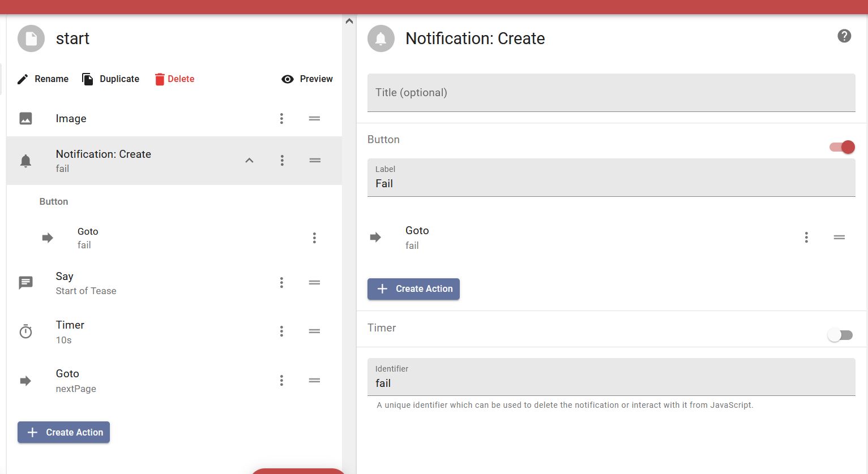
Task: Click the Rename pencil button
Action: pos(43,79)
